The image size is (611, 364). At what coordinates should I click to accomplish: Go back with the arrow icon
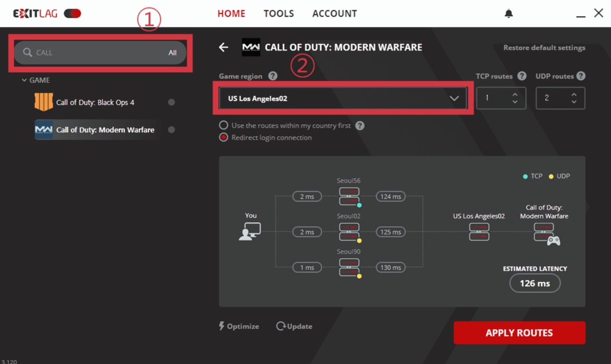pyautogui.click(x=224, y=48)
